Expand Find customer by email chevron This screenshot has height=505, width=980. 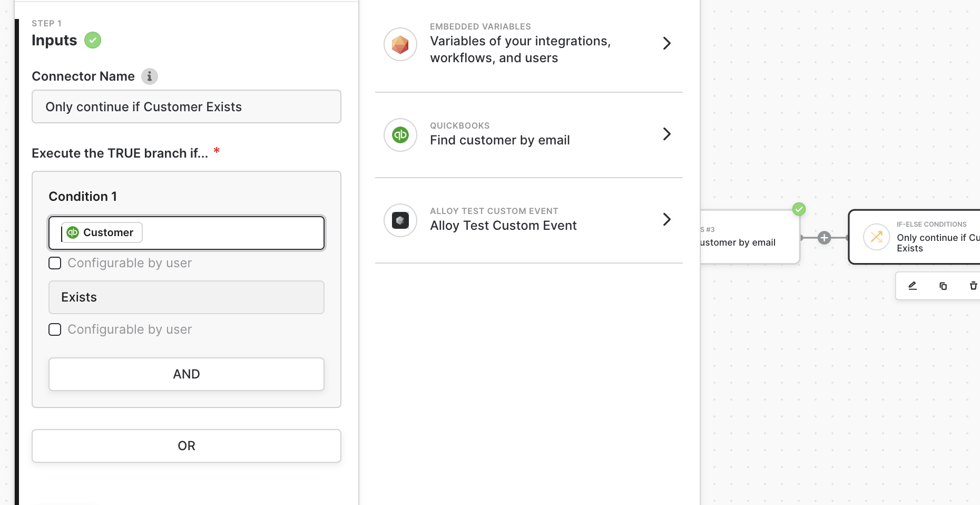(x=667, y=134)
